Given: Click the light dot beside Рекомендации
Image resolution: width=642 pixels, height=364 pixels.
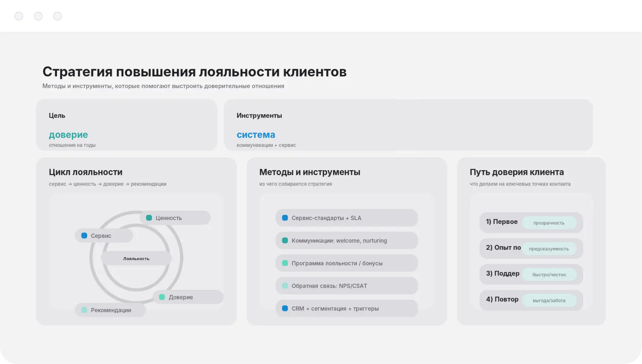Looking at the screenshot, I should 84,310.
